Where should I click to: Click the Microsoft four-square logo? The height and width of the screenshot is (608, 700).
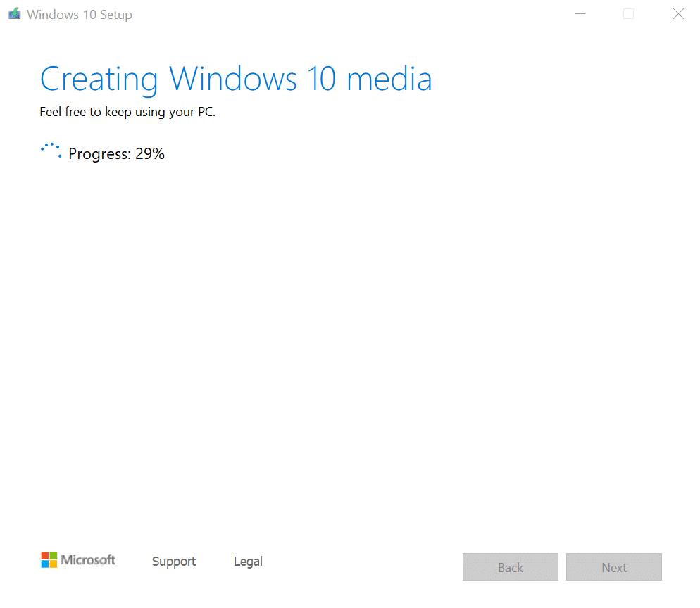49,559
